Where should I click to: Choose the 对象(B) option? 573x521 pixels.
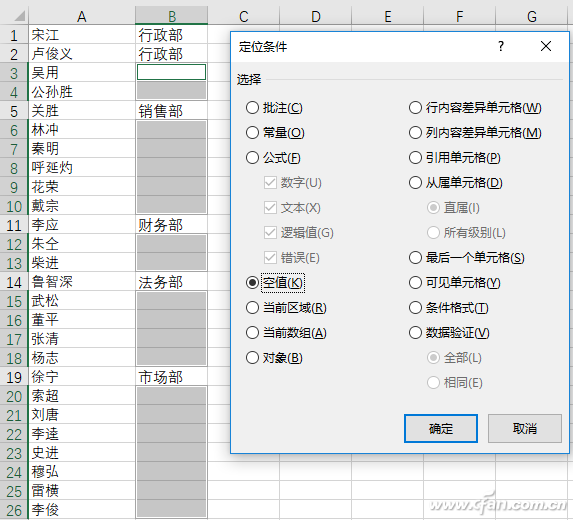[x=274, y=358]
